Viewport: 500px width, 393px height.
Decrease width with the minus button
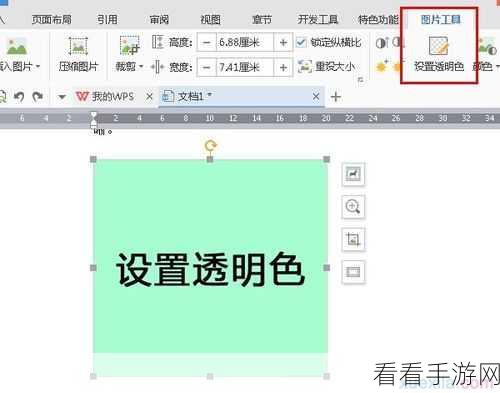tap(207, 68)
